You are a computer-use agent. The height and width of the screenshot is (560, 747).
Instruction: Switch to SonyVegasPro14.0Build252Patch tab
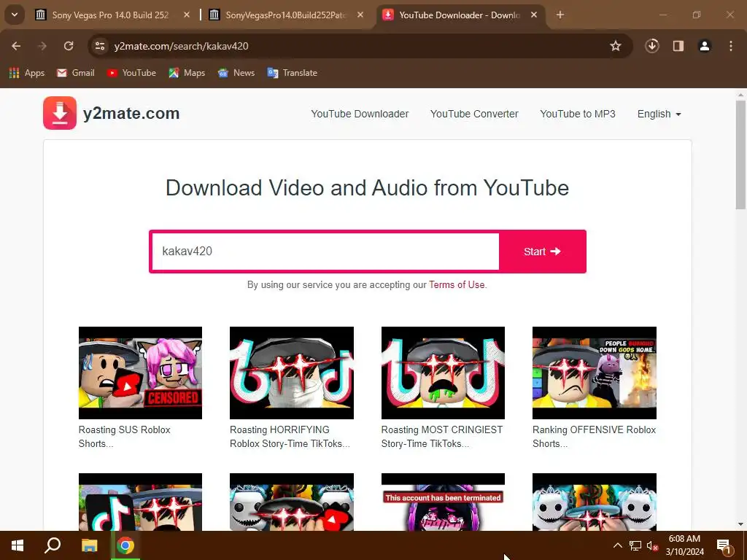point(286,15)
